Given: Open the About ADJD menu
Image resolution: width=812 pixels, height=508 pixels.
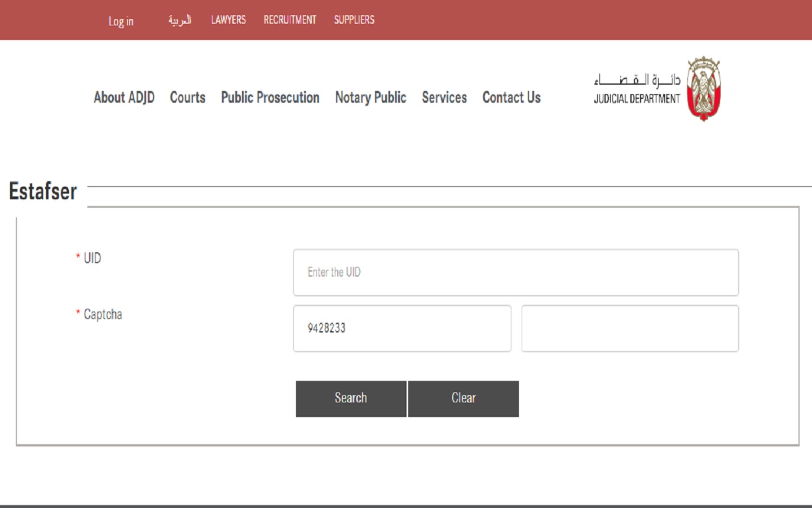Looking at the screenshot, I should [x=125, y=98].
